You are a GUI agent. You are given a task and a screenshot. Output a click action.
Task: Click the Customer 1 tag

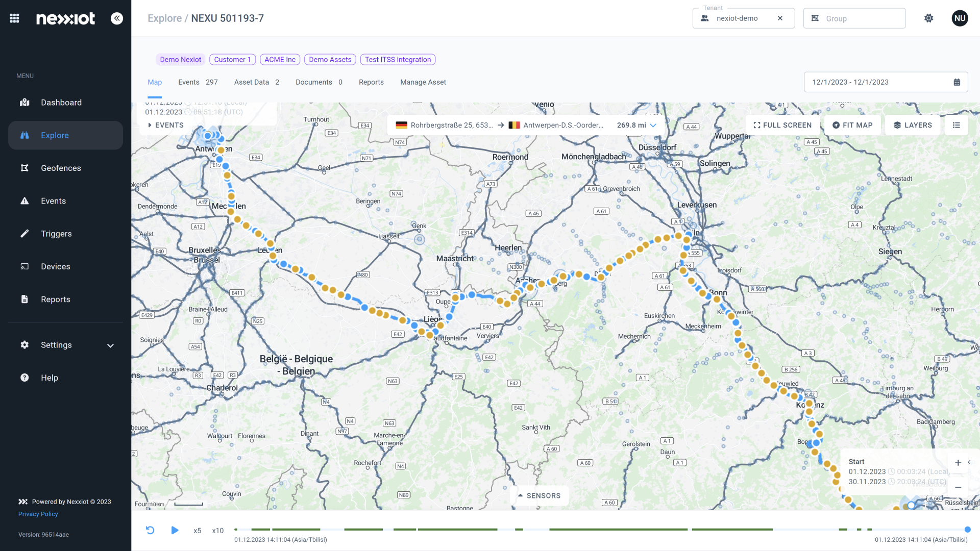(233, 60)
